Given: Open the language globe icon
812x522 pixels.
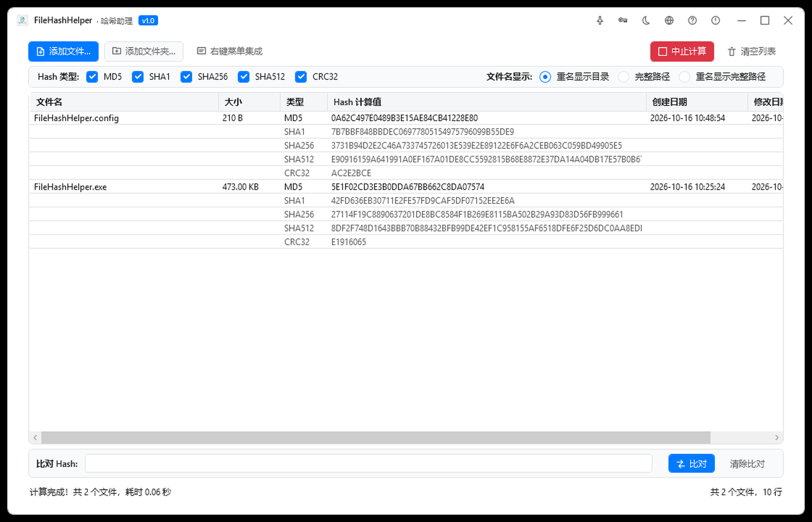Looking at the screenshot, I should pyautogui.click(x=669, y=20).
